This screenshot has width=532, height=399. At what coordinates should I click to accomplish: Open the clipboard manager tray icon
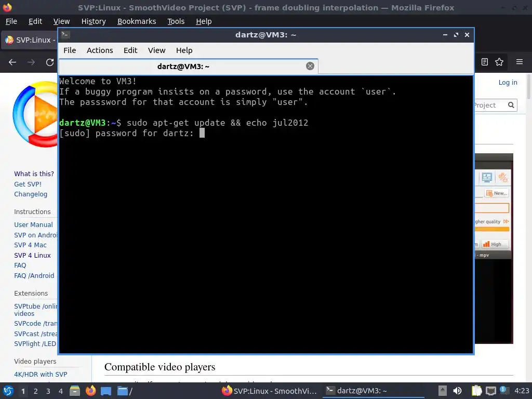(476, 391)
